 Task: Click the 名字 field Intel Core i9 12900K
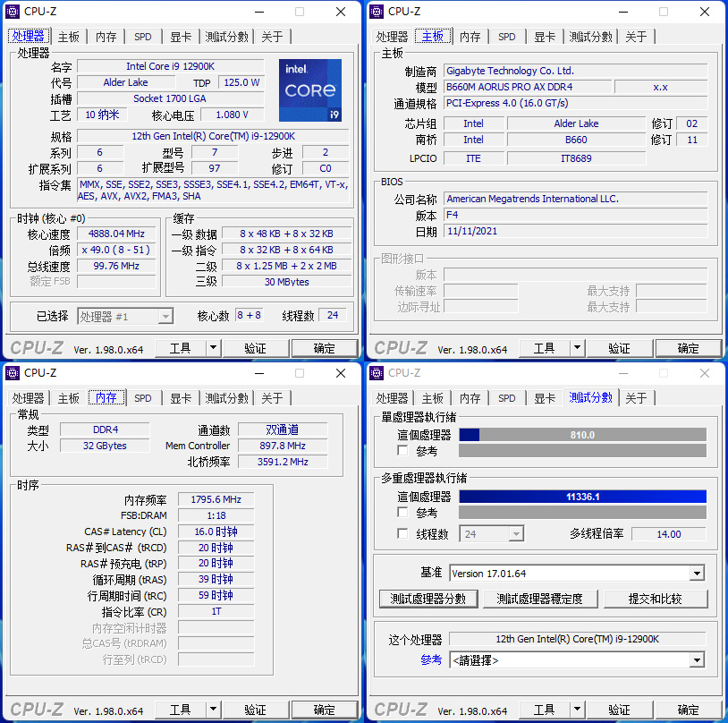(171, 66)
